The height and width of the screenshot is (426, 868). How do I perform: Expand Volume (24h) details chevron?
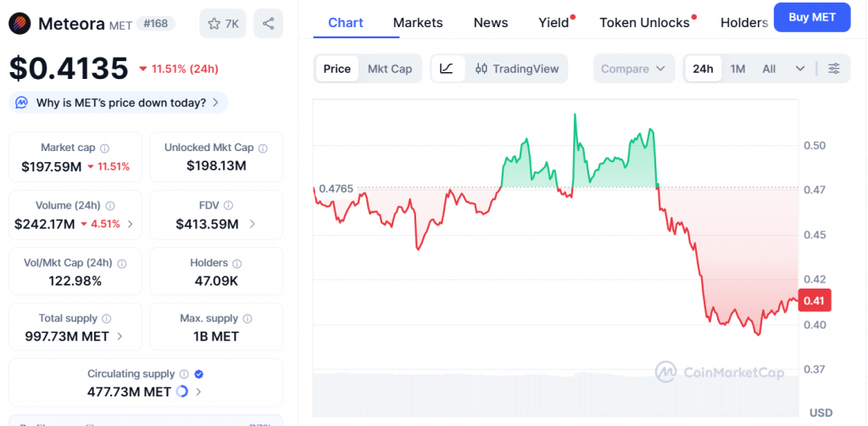pos(131,224)
